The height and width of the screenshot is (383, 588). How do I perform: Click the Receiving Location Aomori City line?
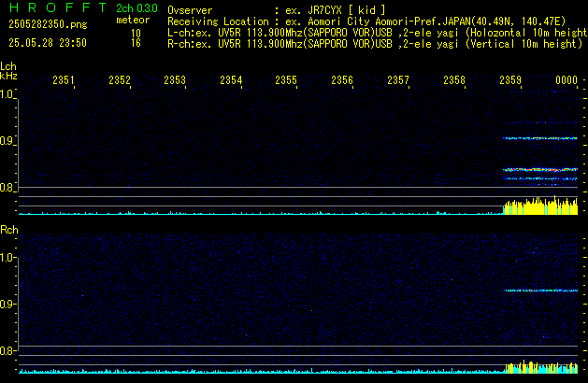pyautogui.click(x=366, y=21)
